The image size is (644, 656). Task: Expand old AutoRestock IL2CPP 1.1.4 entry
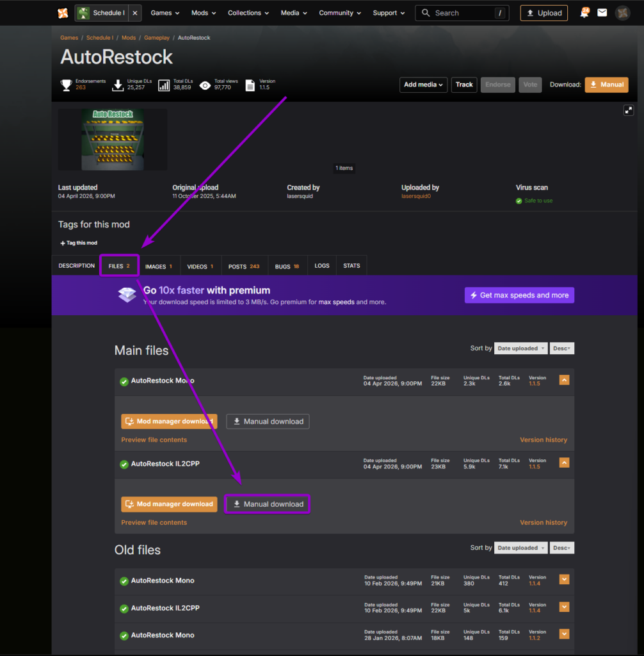(564, 607)
